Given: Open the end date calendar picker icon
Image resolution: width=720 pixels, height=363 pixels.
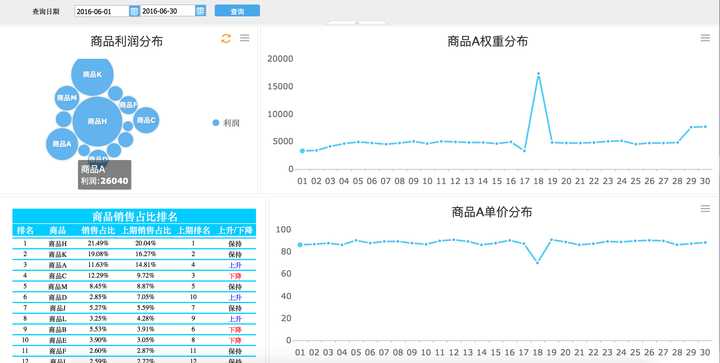Looking at the screenshot, I should point(200,11).
